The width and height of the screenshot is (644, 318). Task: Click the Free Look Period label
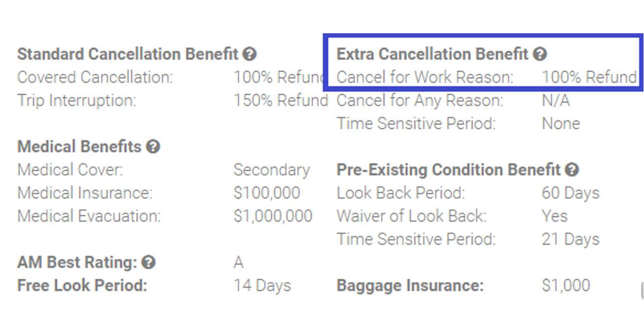click(82, 286)
